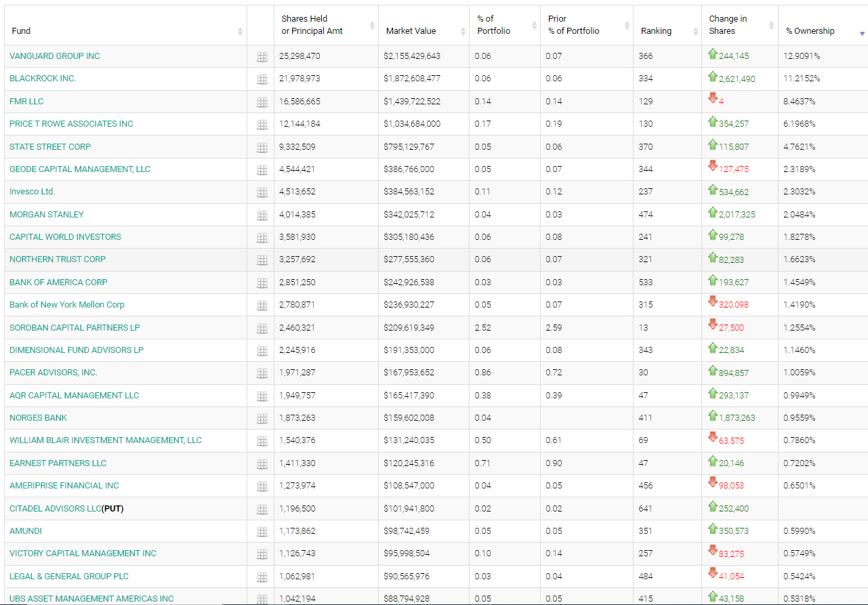
Task: Open AMERIPRISE FINANCIAL INC link
Action: pyautogui.click(x=64, y=486)
